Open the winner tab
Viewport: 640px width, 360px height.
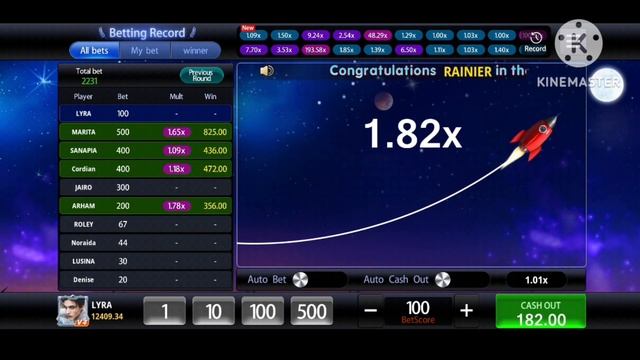tap(196, 51)
